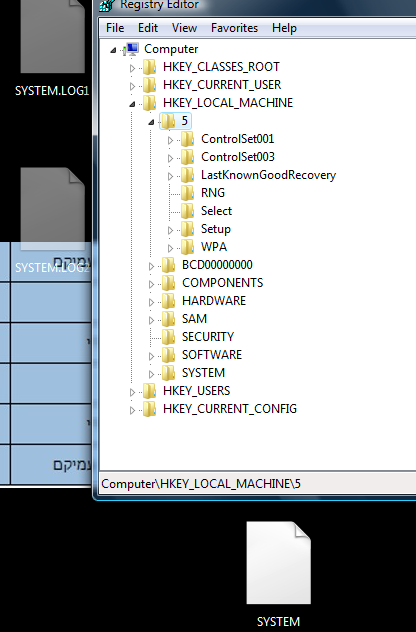Click the BCD00000000 folder icon

[x=168, y=265]
